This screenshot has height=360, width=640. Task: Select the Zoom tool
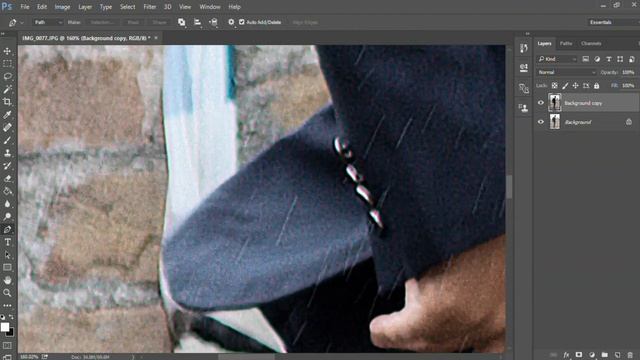pyautogui.click(x=7, y=293)
